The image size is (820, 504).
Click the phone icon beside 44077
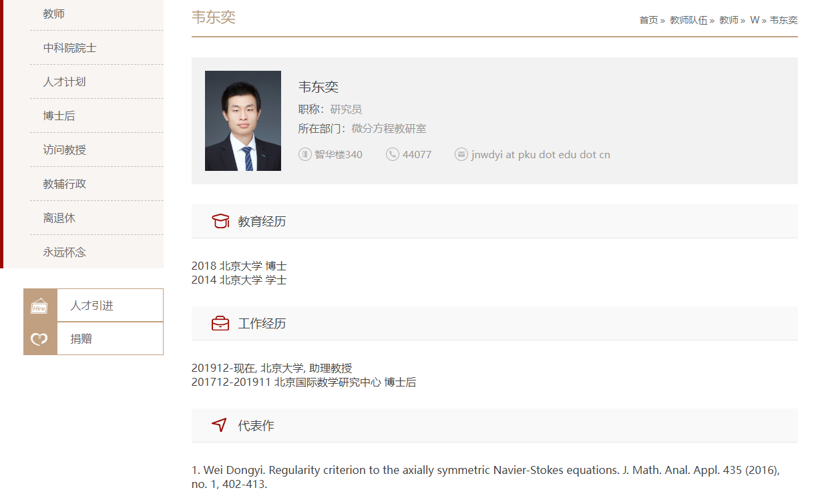coord(393,155)
